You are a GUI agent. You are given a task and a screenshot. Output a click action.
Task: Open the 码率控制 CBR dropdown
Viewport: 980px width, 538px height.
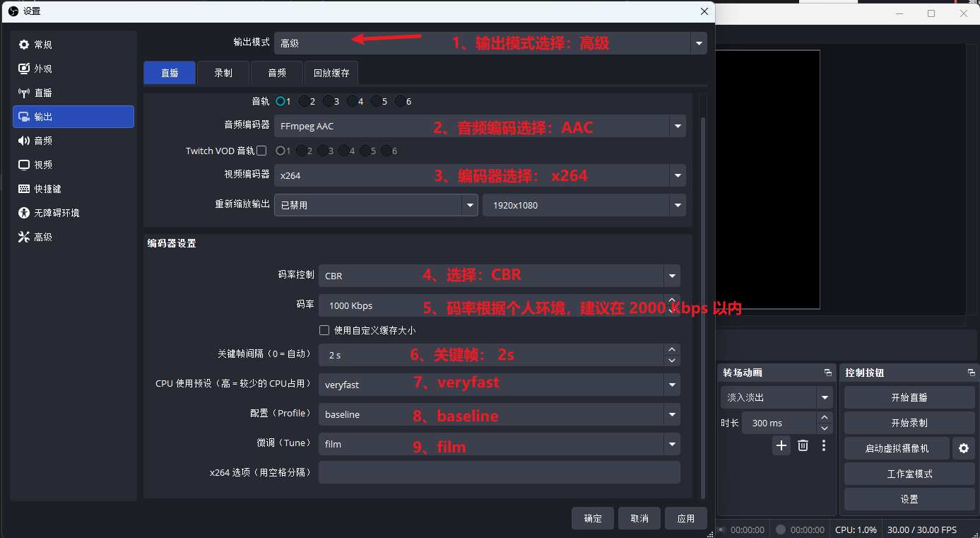[x=500, y=276]
